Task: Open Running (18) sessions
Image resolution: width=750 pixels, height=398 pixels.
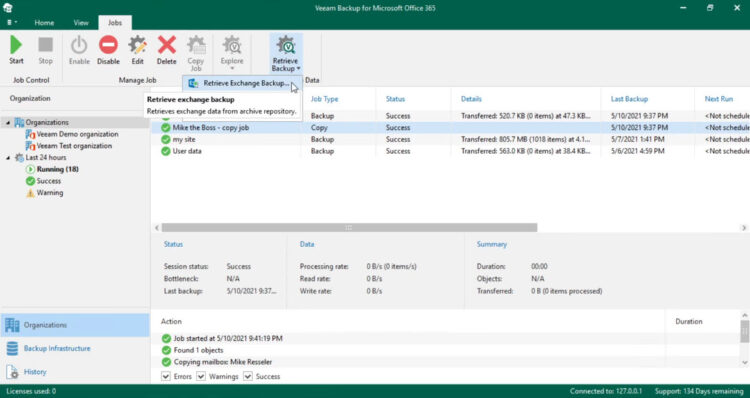Action: (x=57, y=169)
